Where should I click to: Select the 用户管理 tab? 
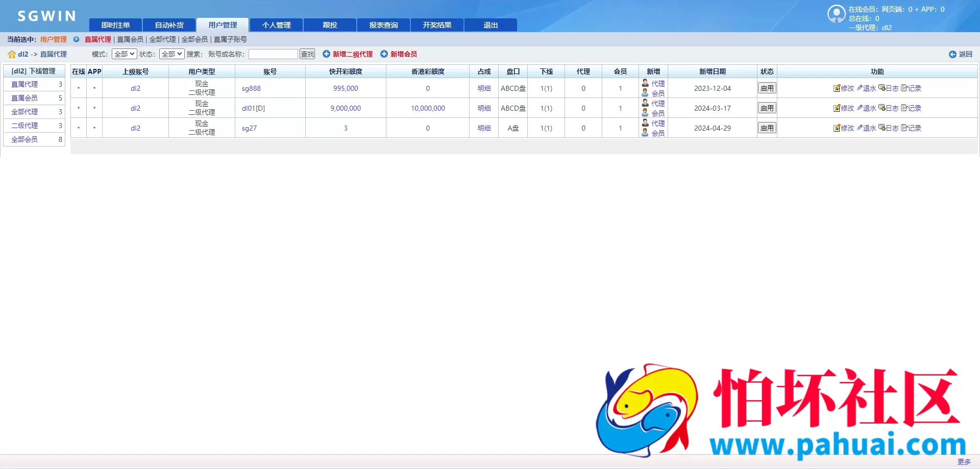223,25
